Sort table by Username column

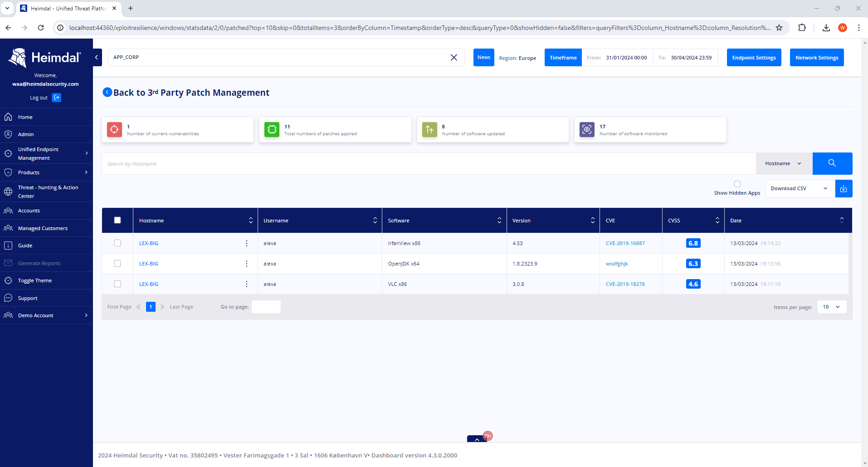[x=375, y=220]
